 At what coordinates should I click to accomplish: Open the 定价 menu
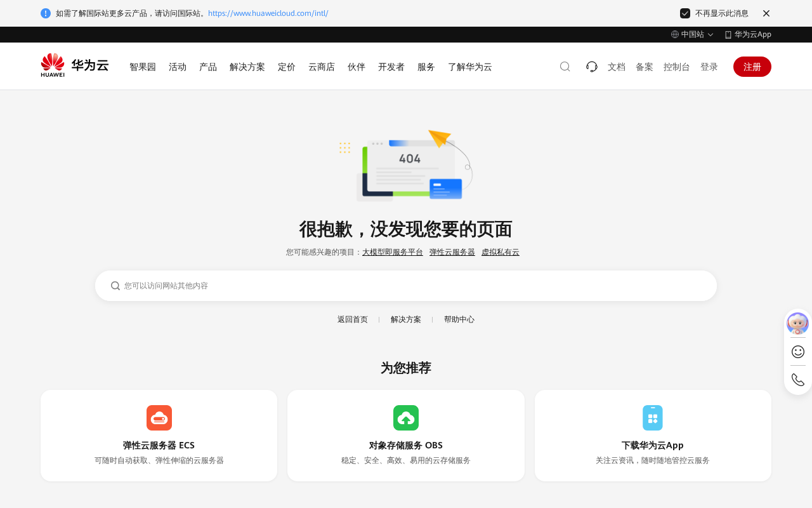pos(287,67)
